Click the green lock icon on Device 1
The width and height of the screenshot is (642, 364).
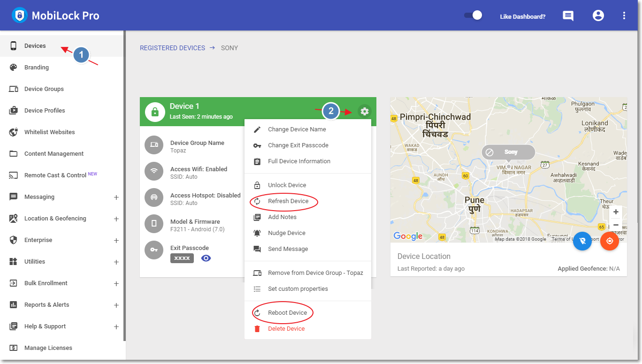pos(155,112)
